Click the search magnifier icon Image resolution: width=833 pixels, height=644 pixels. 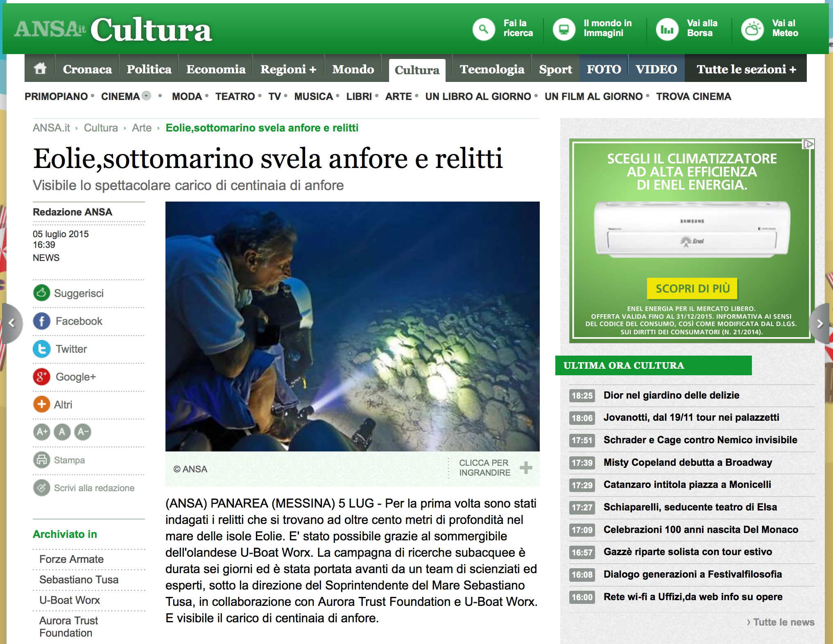pyautogui.click(x=484, y=29)
